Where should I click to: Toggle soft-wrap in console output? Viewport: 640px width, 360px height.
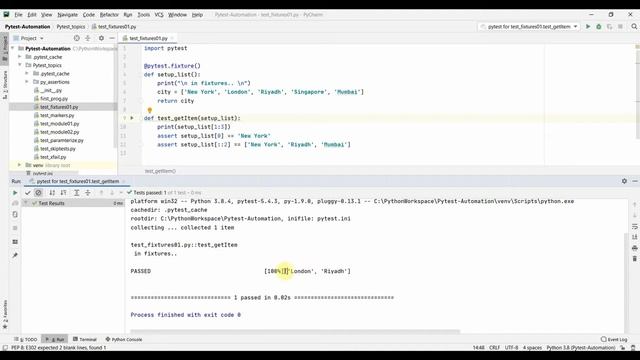coord(635,226)
